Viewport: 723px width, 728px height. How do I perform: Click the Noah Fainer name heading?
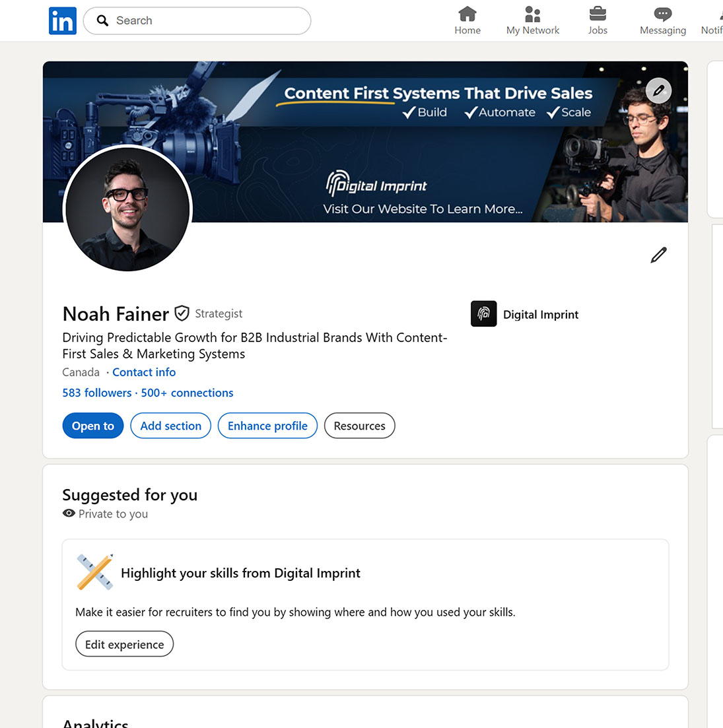coord(116,314)
